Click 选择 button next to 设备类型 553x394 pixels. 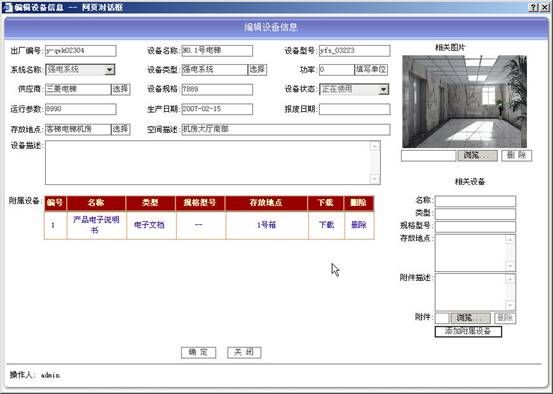click(257, 69)
